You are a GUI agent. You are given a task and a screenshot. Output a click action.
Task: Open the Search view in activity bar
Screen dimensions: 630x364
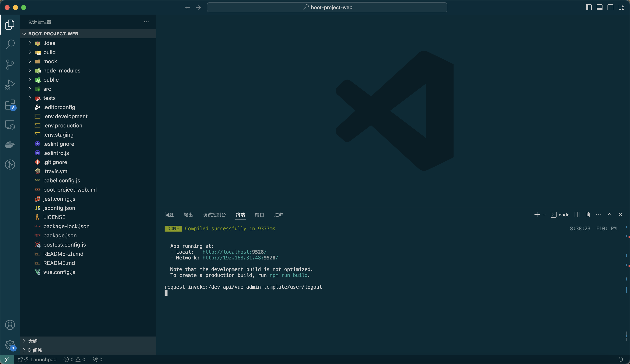(10, 44)
